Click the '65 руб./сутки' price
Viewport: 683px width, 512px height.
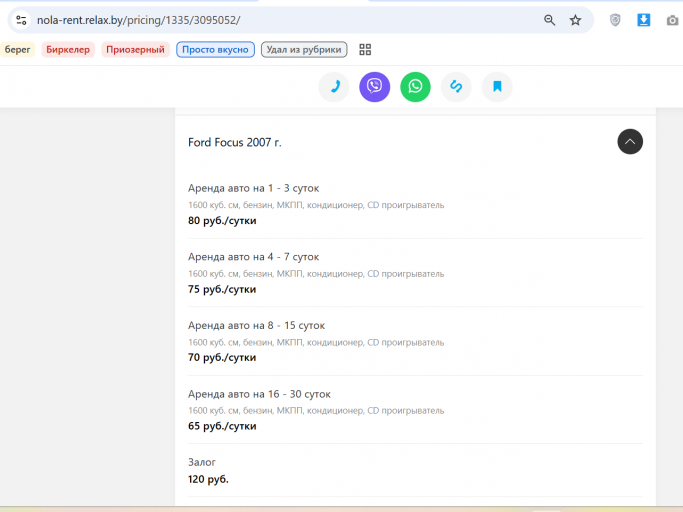click(x=222, y=426)
